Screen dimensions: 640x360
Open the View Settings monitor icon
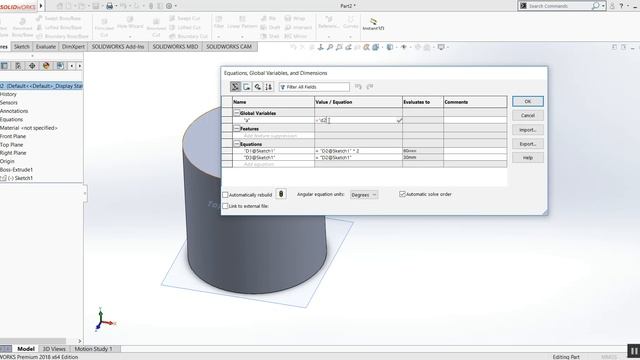click(x=441, y=47)
